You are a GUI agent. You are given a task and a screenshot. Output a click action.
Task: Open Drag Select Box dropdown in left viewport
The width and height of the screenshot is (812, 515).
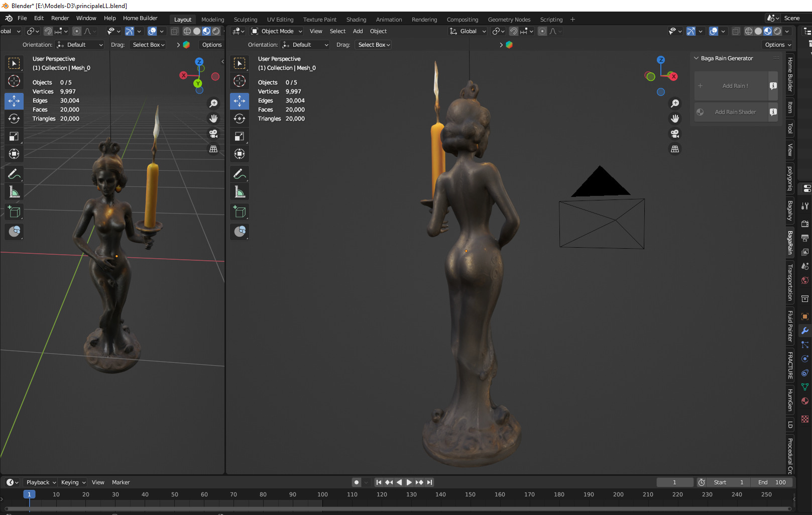pos(149,45)
